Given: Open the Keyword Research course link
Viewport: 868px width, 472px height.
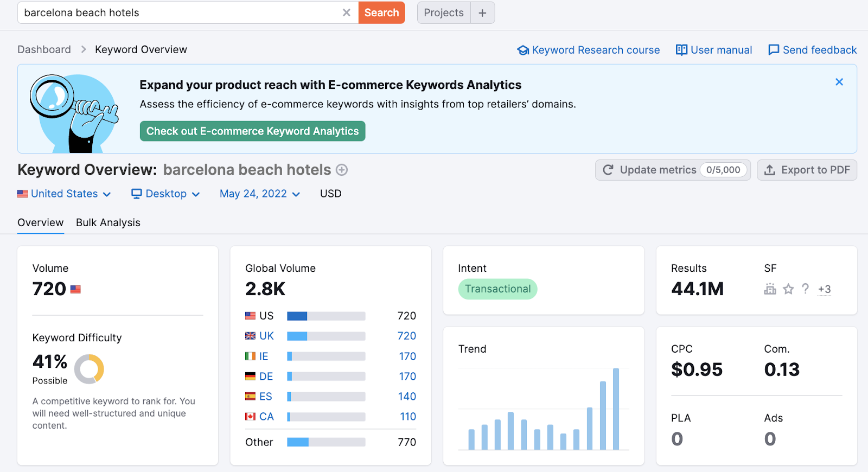Looking at the screenshot, I should pos(589,50).
